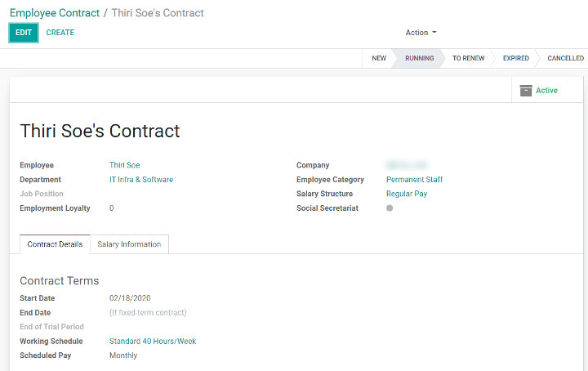588x371 pixels.
Task: Open the Permanent Staff category link
Action: tap(414, 179)
